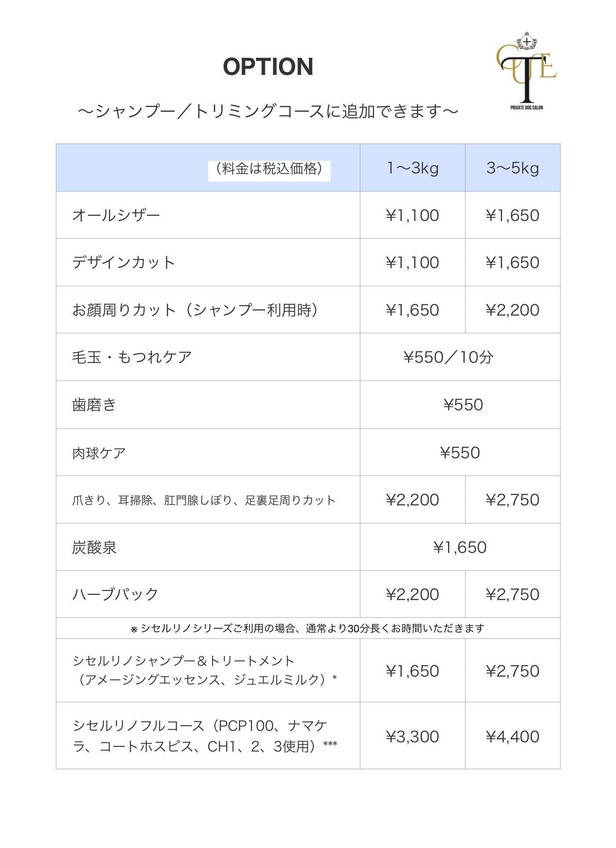Image resolution: width=616 pixels, height=848 pixels.
Task: Click the デザインカット row label
Action: tap(124, 262)
